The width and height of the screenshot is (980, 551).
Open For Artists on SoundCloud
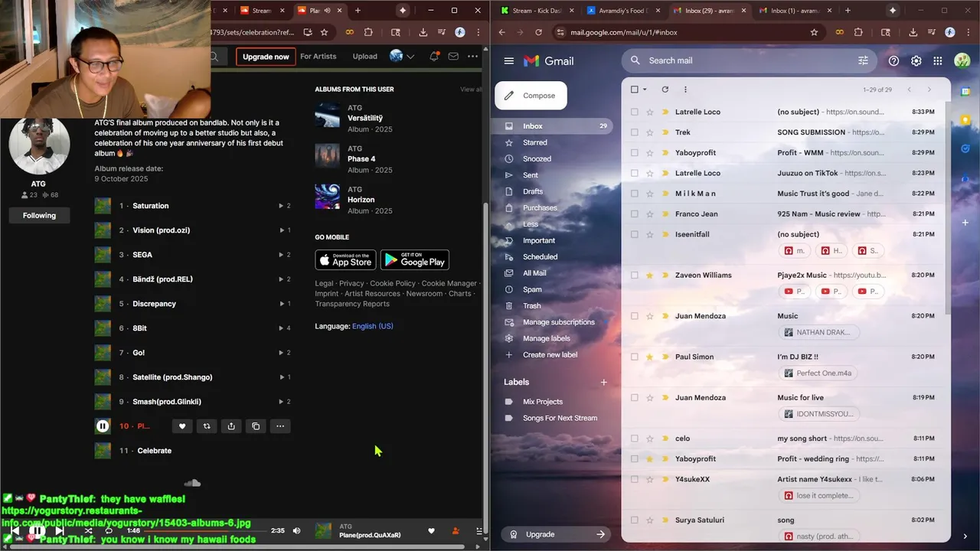coord(318,56)
